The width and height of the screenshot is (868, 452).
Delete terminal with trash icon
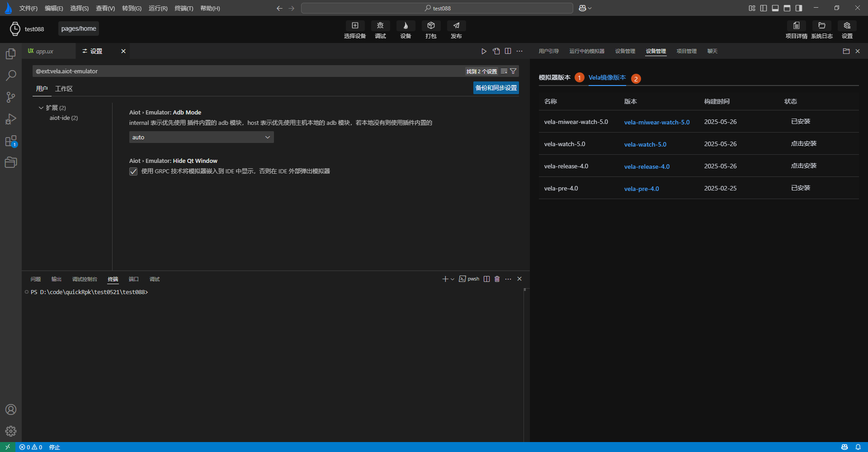pyautogui.click(x=497, y=279)
